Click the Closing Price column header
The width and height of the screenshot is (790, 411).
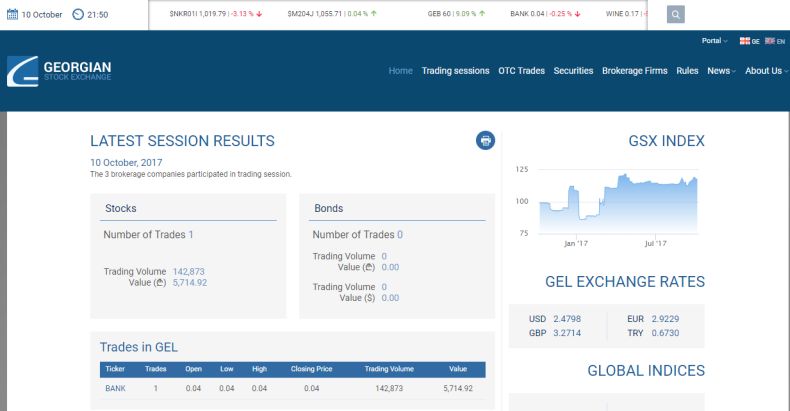point(311,369)
